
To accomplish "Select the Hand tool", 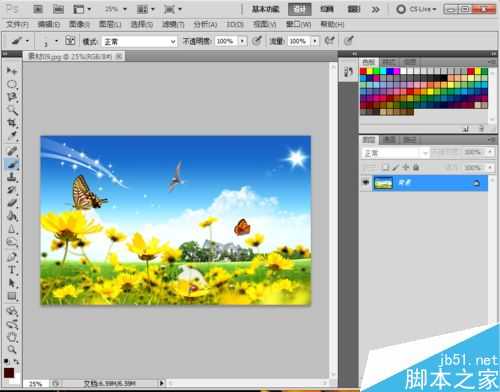I will pos(12,337).
